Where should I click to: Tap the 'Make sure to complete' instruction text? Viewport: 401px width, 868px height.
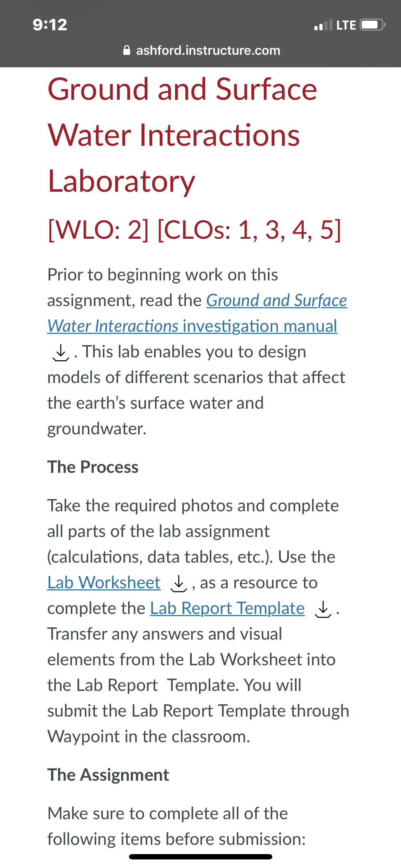176,826
